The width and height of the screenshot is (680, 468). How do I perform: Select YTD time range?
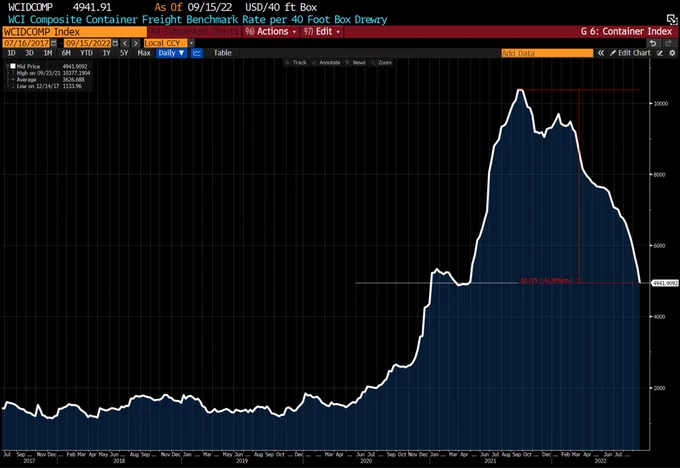pyautogui.click(x=86, y=53)
